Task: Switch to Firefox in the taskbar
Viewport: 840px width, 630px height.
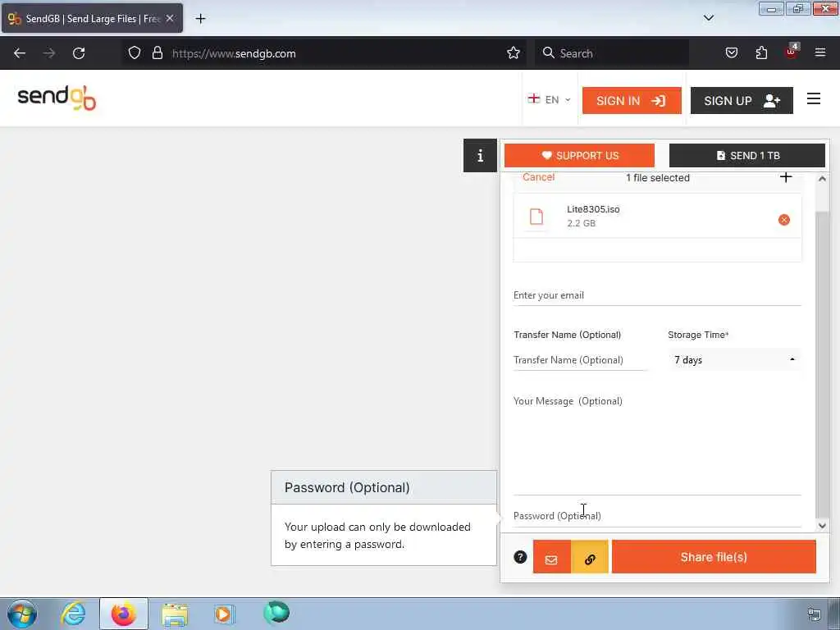Action: tap(123, 614)
